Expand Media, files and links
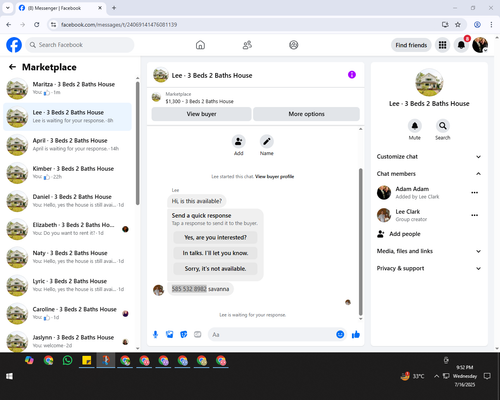 tap(429, 251)
